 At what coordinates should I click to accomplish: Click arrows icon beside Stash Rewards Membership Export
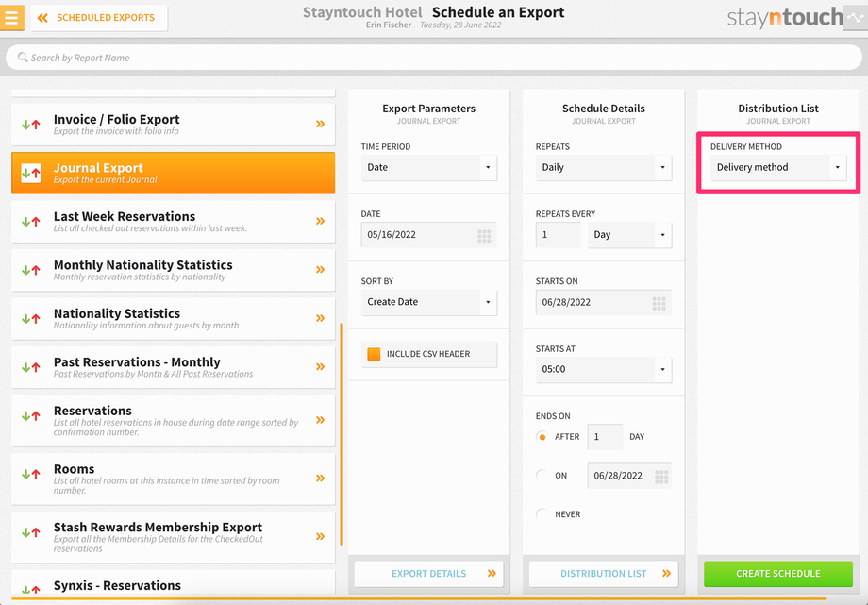pos(31,532)
